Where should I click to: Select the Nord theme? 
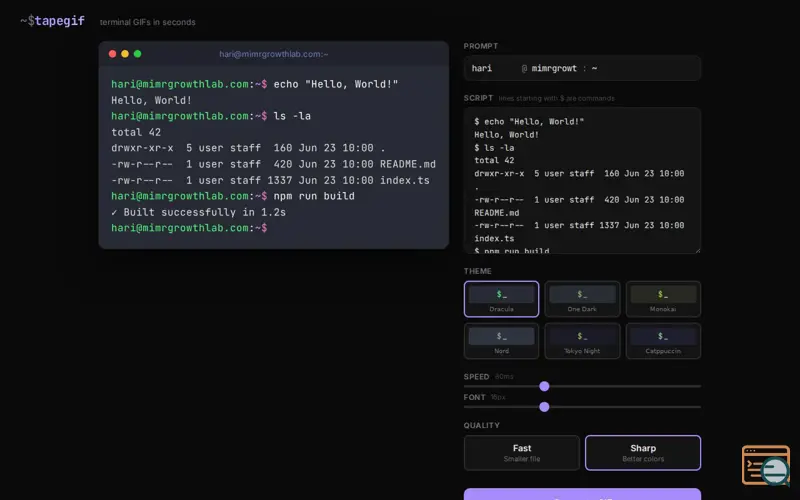502,341
